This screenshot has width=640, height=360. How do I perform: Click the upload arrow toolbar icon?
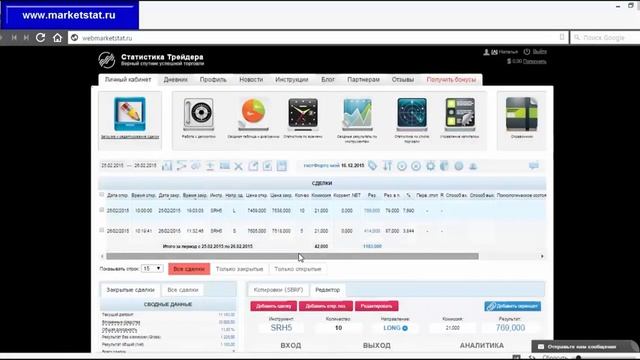point(210,166)
